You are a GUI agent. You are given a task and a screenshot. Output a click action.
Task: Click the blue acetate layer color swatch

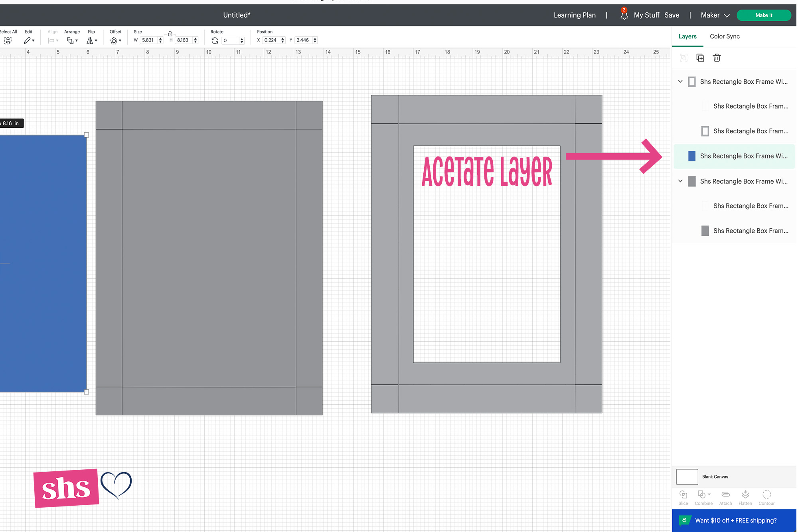[x=692, y=156]
